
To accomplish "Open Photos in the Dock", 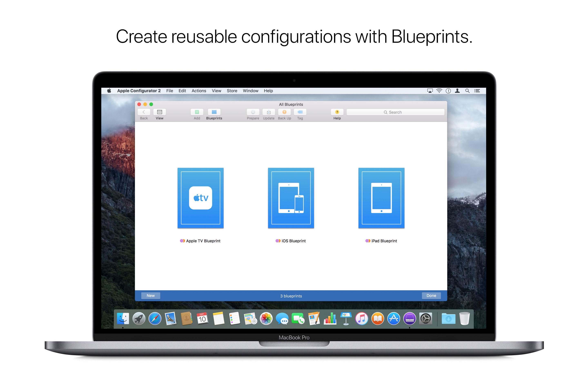I will click(x=266, y=318).
